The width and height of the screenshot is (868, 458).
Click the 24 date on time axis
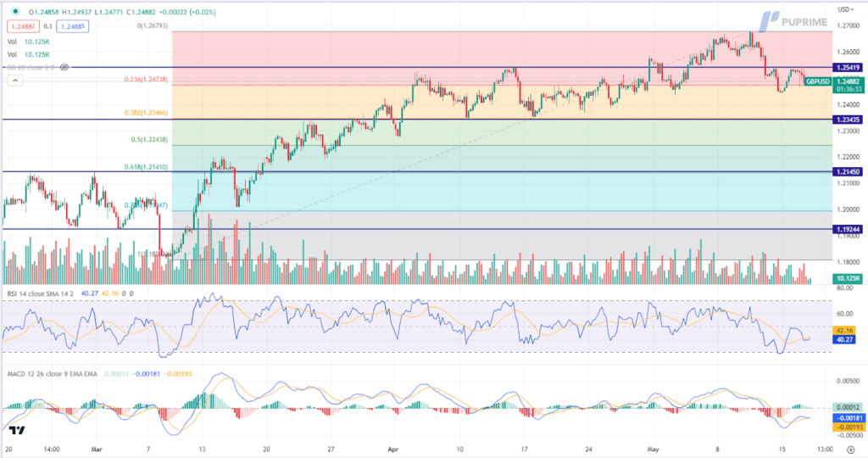coord(589,450)
